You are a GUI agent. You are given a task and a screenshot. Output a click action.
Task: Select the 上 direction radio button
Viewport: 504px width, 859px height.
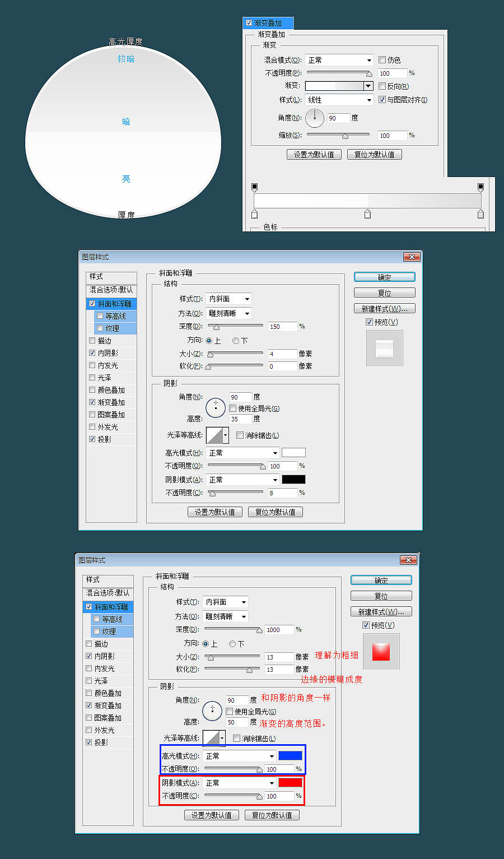pos(208,340)
